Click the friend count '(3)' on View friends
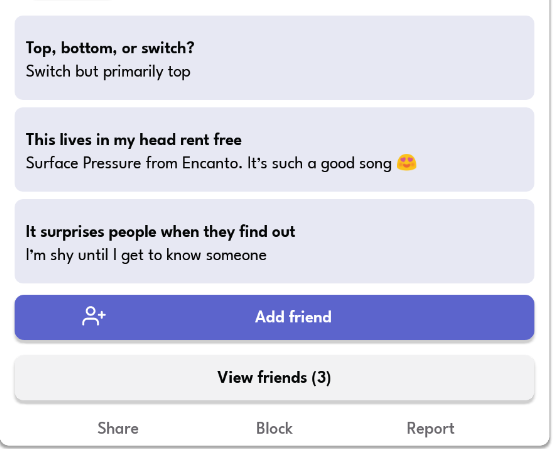Screen dimensions: 556x449 (321, 377)
